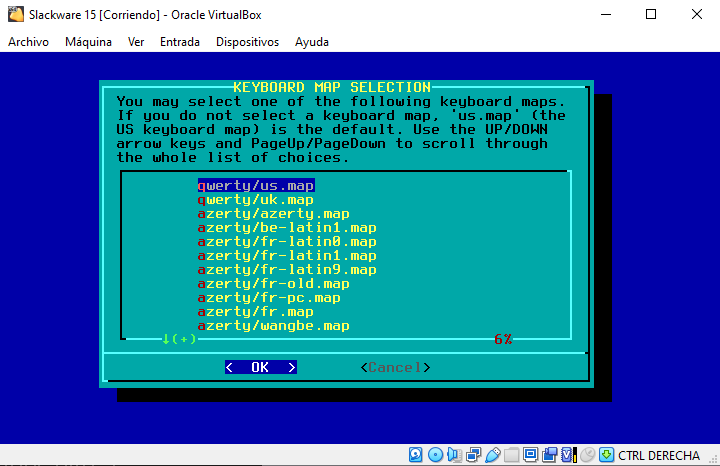Click the optical disc drive icon
Viewport: 720px width, 466px height.
[x=435, y=455]
